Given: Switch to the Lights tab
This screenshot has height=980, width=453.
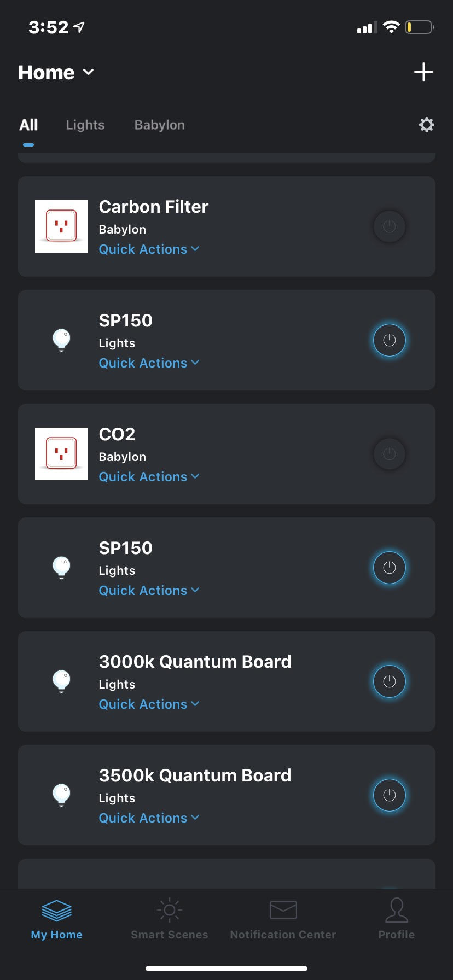Looking at the screenshot, I should (x=85, y=125).
